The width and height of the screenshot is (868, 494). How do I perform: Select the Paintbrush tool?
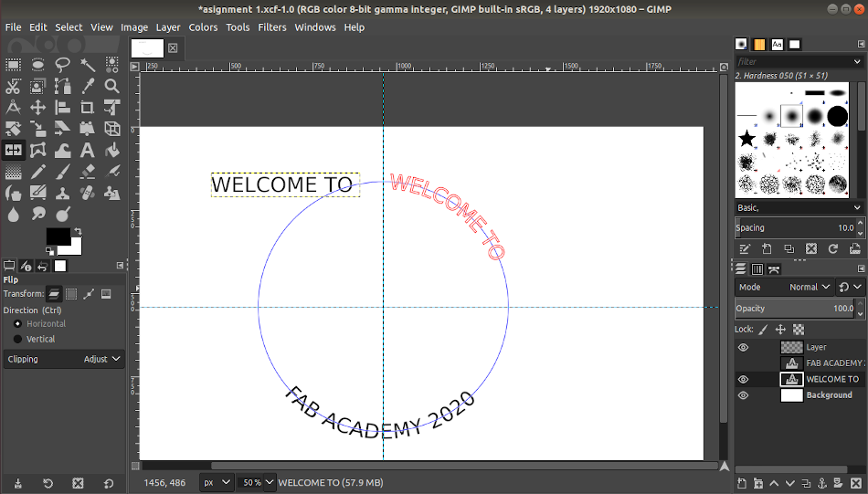click(62, 172)
